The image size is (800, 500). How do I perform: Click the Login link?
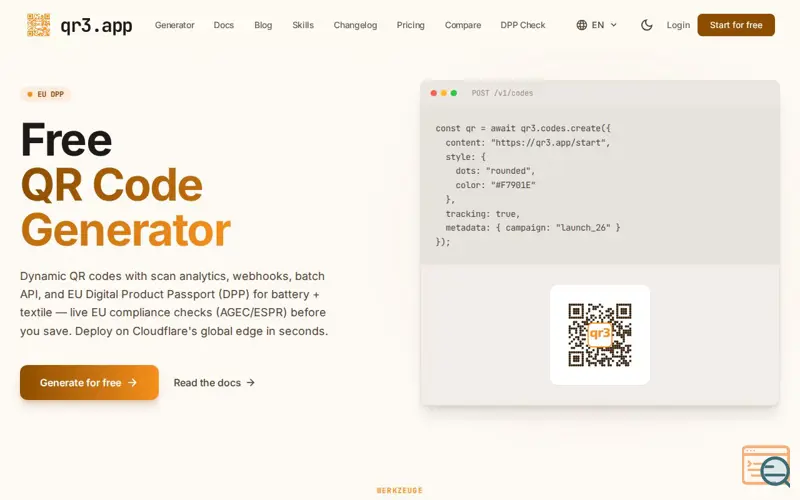click(x=678, y=25)
